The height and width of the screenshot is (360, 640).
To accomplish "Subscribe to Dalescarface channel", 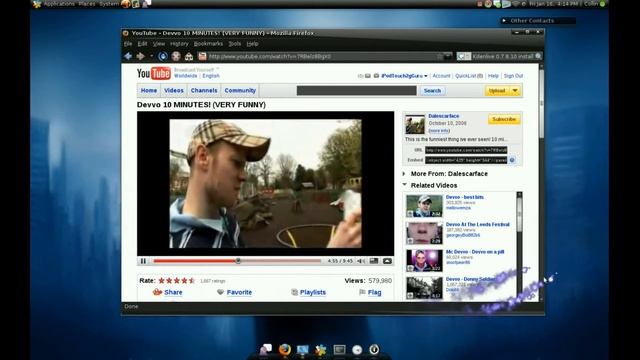I will click(504, 119).
